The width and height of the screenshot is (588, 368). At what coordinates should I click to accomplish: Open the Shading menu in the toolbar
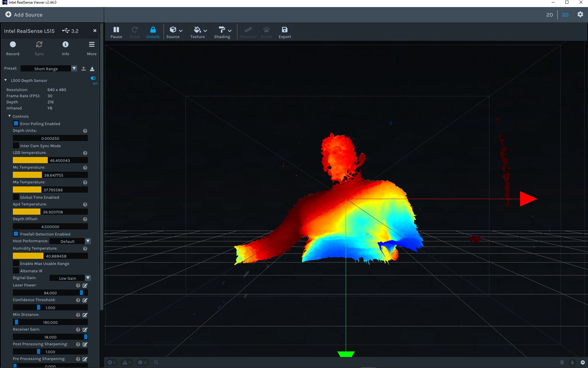tap(222, 32)
